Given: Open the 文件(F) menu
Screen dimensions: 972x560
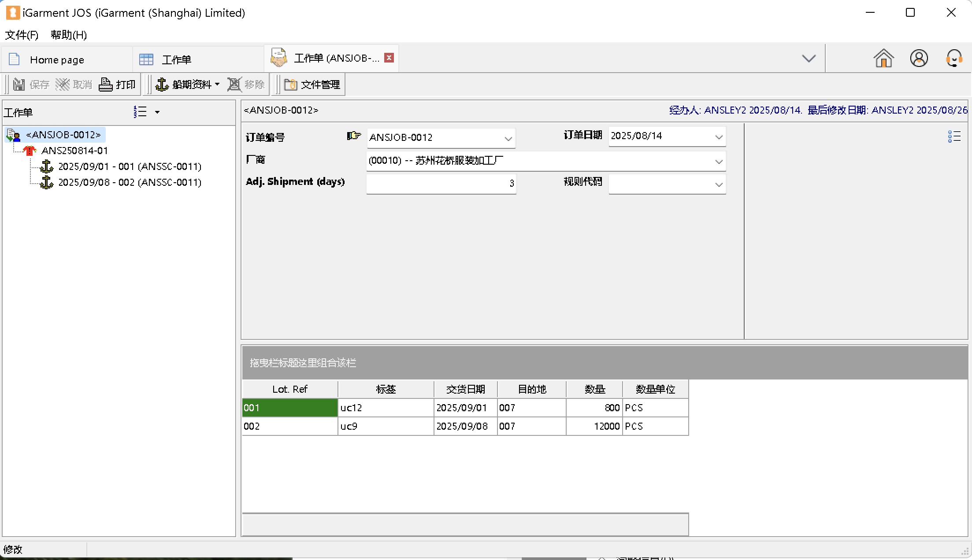Looking at the screenshot, I should coord(21,35).
